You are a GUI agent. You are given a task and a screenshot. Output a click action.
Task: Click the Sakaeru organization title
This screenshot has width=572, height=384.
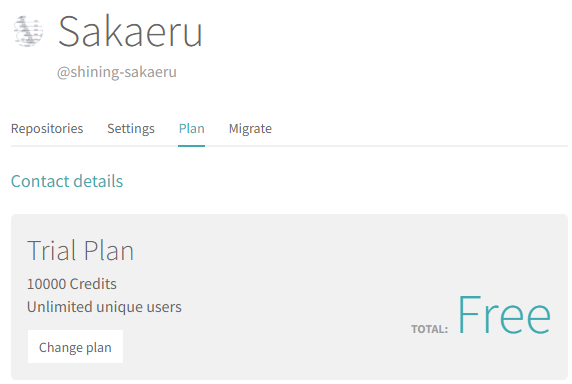(x=130, y=32)
